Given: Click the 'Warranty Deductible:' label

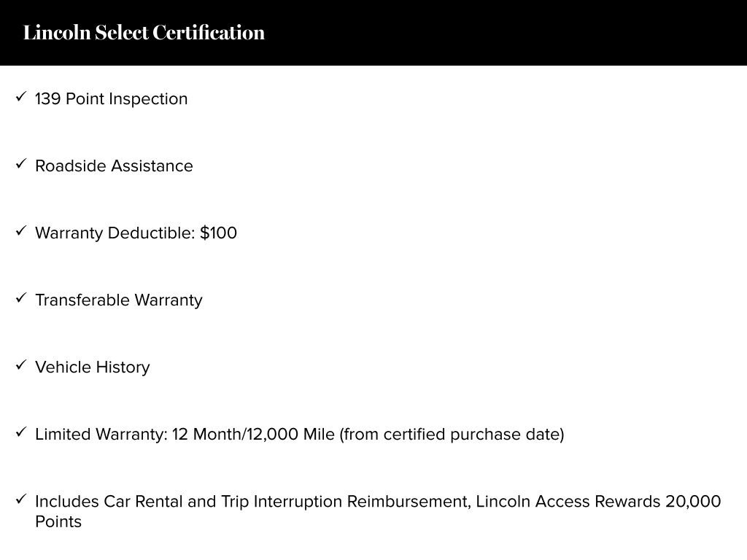Looking at the screenshot, I should tap(115, 233).
